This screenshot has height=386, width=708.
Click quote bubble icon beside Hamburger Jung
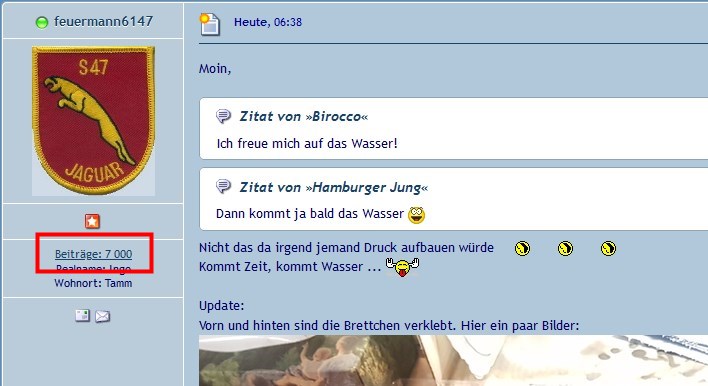(x=224, y=186)
